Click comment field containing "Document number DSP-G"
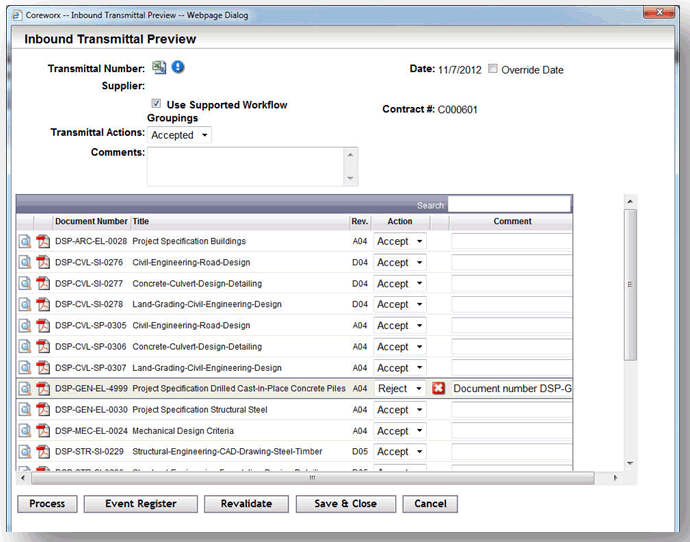The height and width of the screenshot is (542, 690). [512, 388]
